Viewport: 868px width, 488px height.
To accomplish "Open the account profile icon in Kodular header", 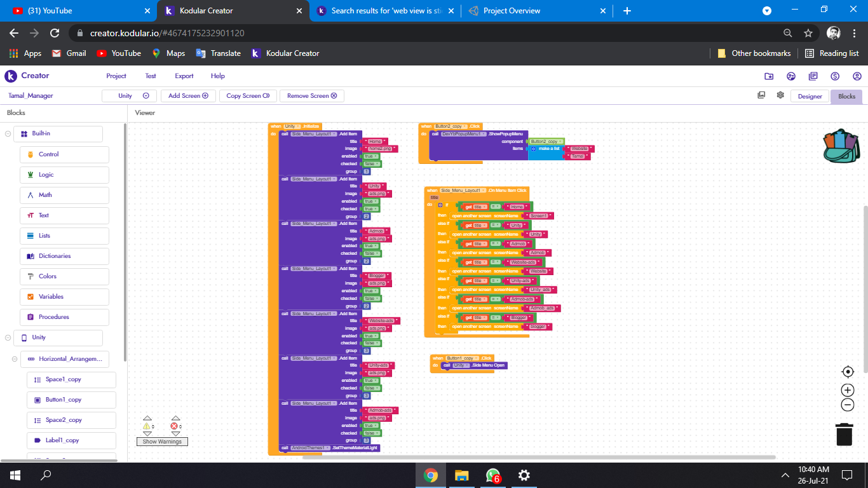I will pos(857,76).
